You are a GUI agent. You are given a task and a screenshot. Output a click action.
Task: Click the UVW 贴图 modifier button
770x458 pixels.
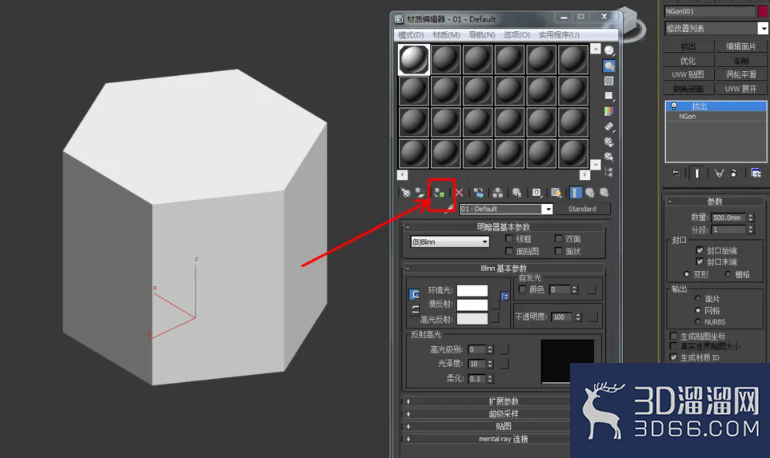pyautogui.click(x=688, y=75)
